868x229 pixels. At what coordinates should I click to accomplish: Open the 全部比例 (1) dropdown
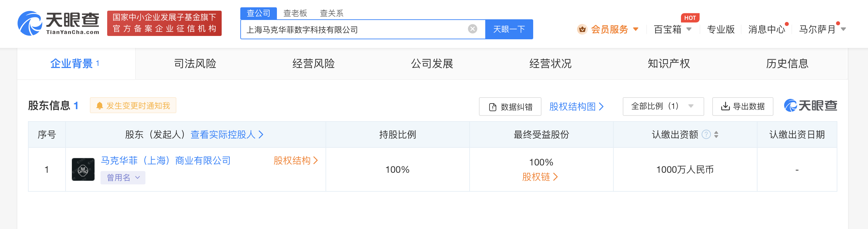tap(663, 107)
